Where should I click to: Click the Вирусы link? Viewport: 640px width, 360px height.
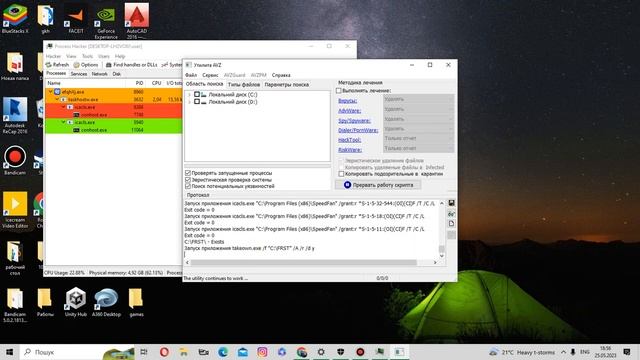tap(347, 101)
